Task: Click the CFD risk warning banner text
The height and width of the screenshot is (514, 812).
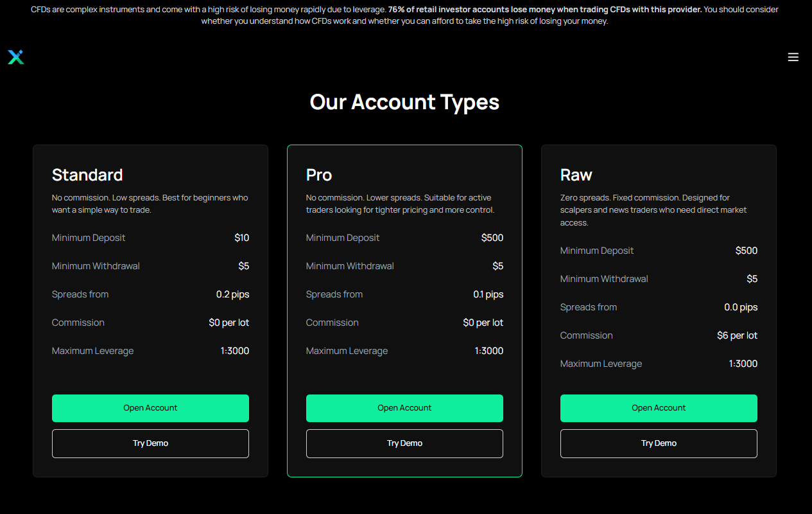Action: (x=405, y=15)
